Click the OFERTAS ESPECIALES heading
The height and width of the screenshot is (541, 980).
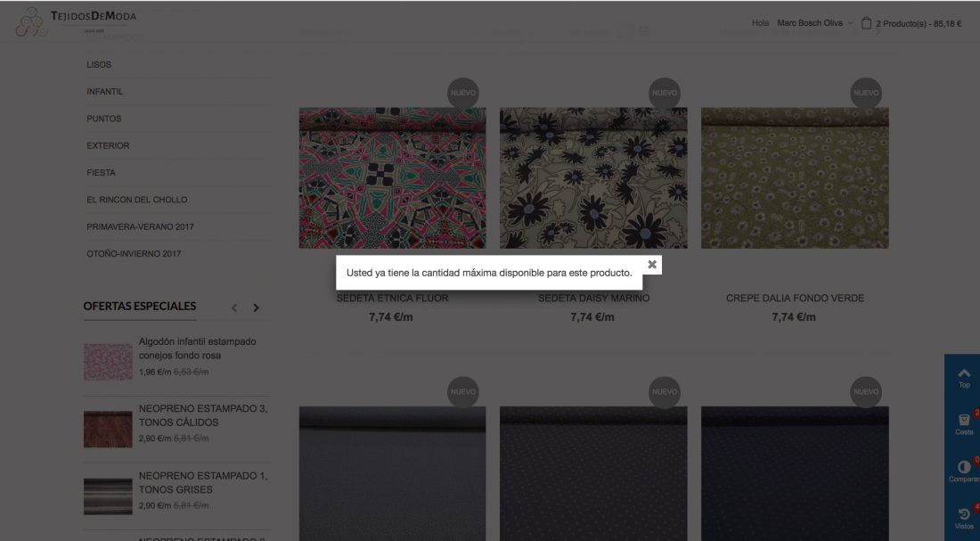140,306
